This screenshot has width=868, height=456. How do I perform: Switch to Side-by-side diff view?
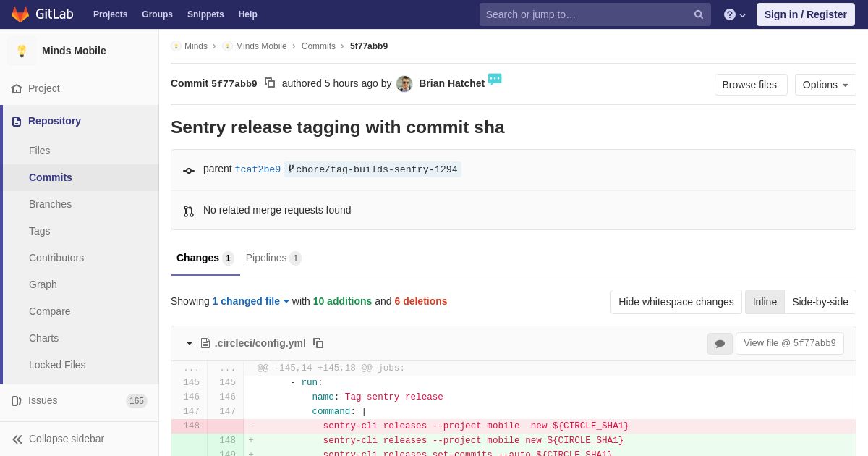pyautogui.click(x=820, y=302)
